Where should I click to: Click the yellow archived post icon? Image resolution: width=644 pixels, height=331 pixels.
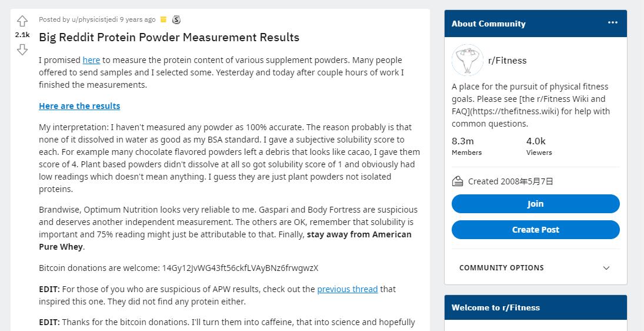(x=163, y=20)
